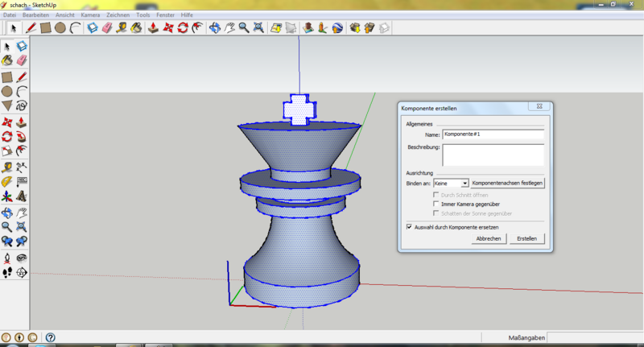
Task: Click the component Name text field
Action: pos(493,134)
